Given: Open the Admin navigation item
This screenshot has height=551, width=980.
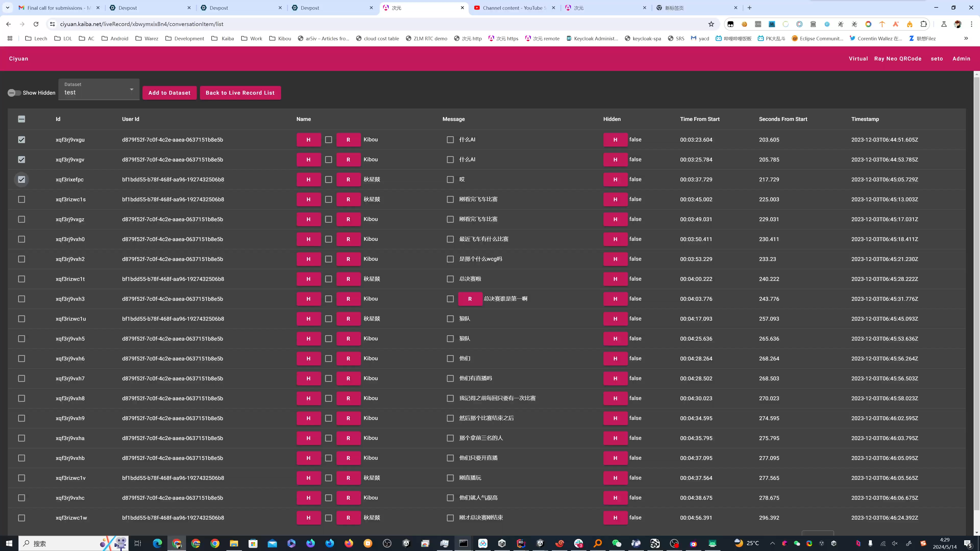Looking at the screenshot, I should tap(961, 59).
